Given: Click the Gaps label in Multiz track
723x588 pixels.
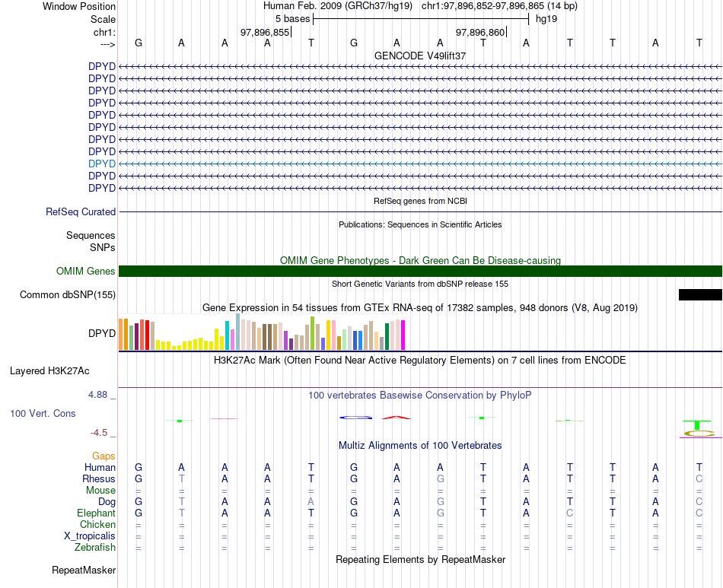Looking at the screenshot, I should (x=104, y=456).
